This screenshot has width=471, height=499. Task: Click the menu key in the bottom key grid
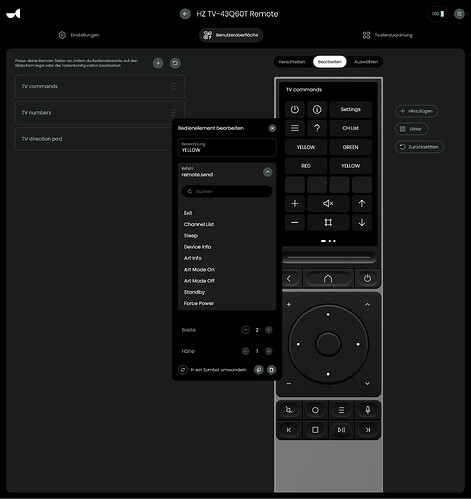341,410
